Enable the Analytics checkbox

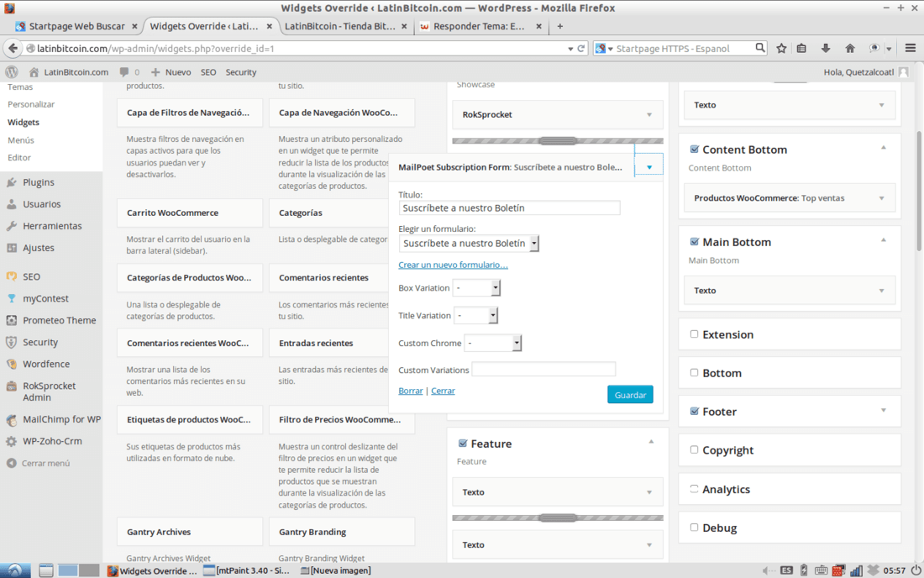(x=694, y=488)
